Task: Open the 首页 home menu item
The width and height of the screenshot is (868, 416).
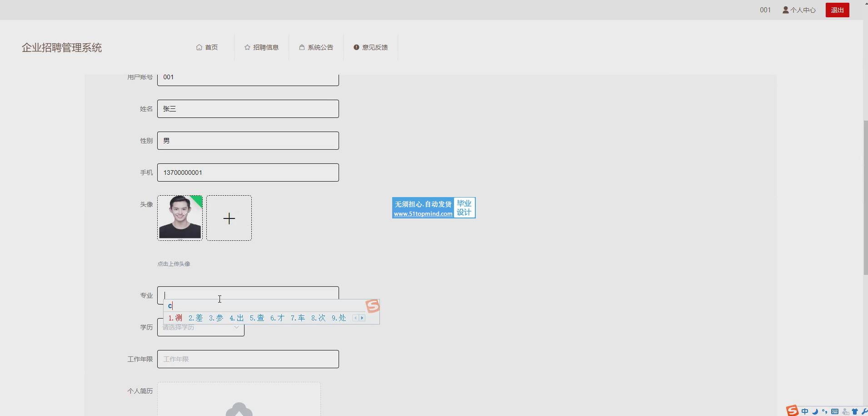Action: point(207,47)
